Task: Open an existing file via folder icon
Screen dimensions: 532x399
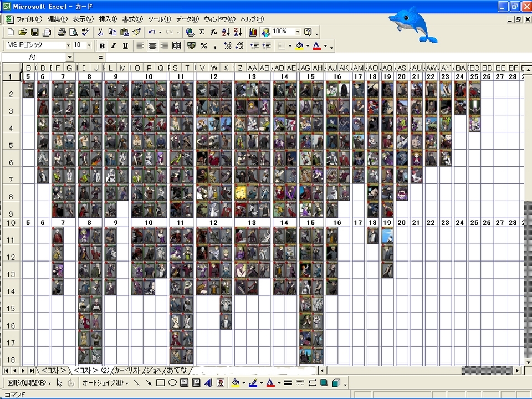Action: pyautogui.click(x=22, y=32)
